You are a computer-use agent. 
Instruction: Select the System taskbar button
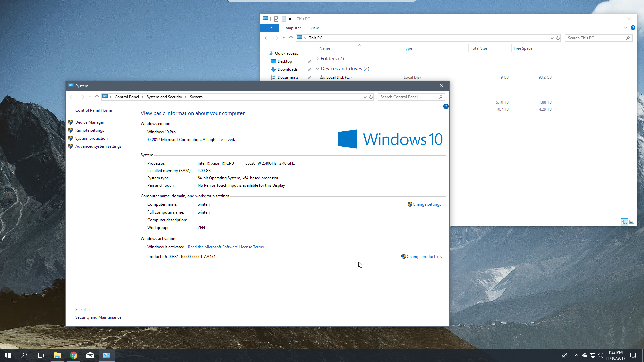107,355
